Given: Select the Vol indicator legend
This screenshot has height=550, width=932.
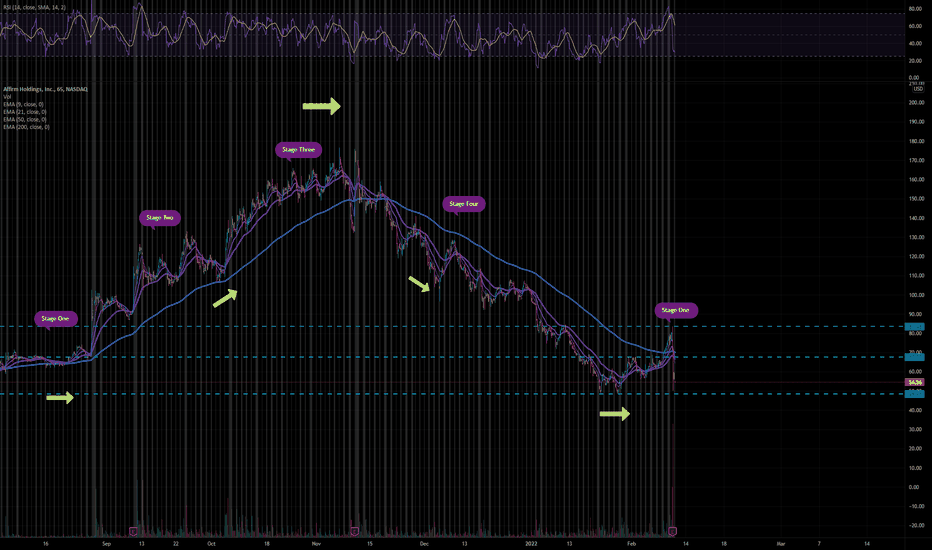Looking at the screenshot, I should coord(7,96).
